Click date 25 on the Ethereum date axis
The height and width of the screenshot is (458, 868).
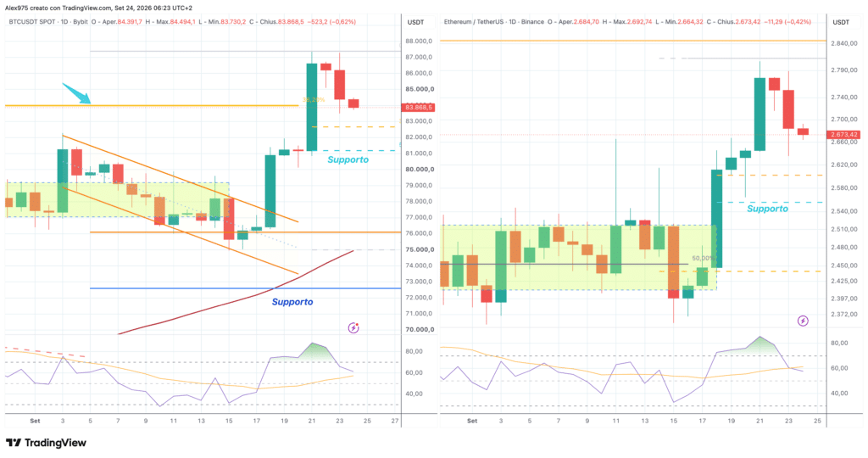(x=818, y=421)
